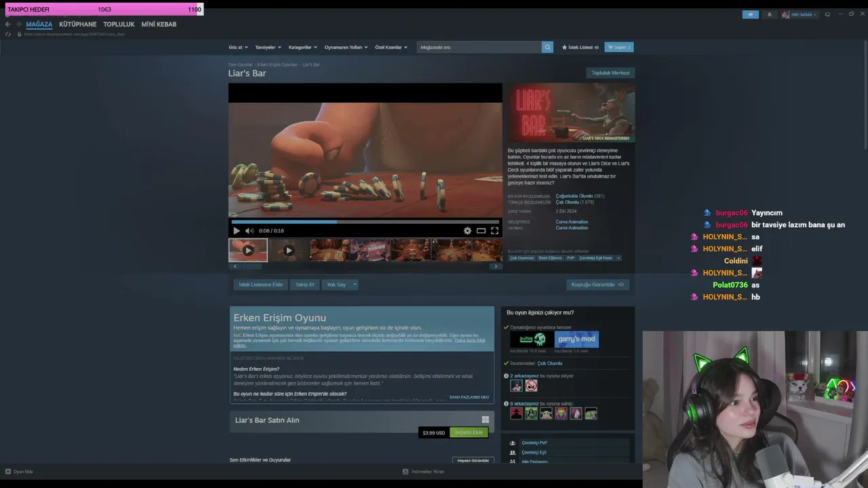The image size is (868, 488).
Task: Click the Windows platform icon in purchase box
Action: pyautogui.click(x=485, y=420)
